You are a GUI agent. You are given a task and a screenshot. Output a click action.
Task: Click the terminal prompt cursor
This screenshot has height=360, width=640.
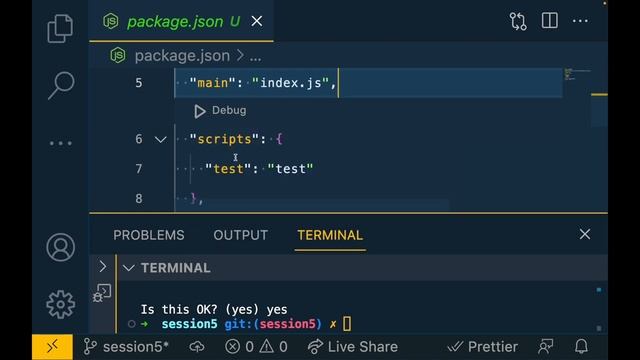click(347, 324)
